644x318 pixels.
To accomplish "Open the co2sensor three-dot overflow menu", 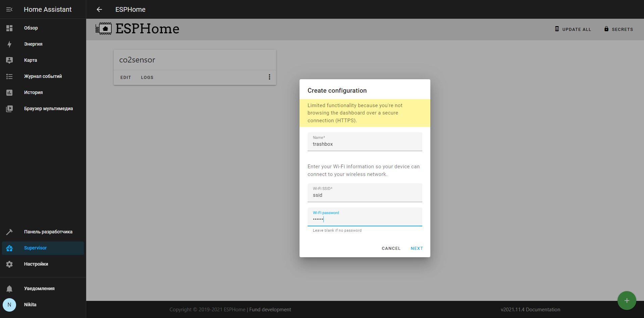I will pyautogui.click(x=269, y=77).
